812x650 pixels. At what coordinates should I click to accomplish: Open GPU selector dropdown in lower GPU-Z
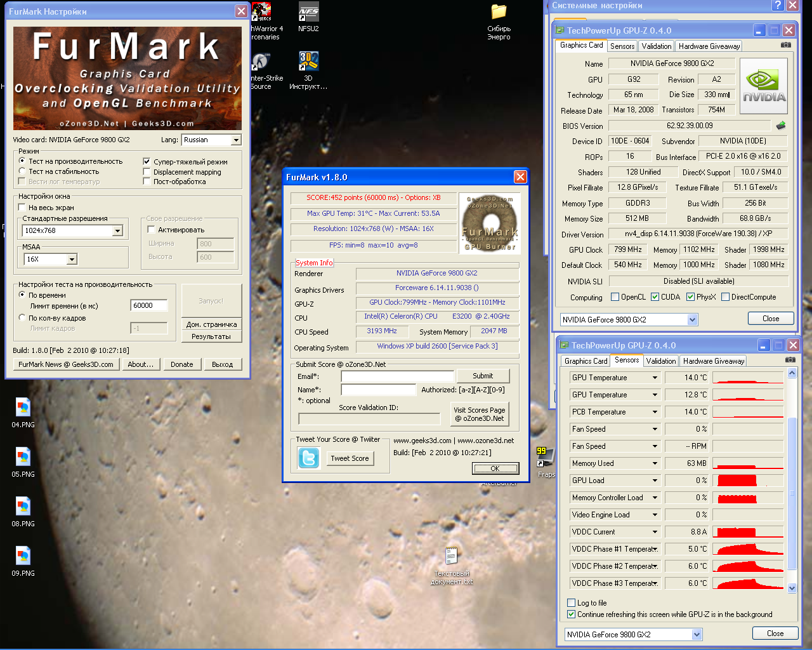tap(697, 635)
